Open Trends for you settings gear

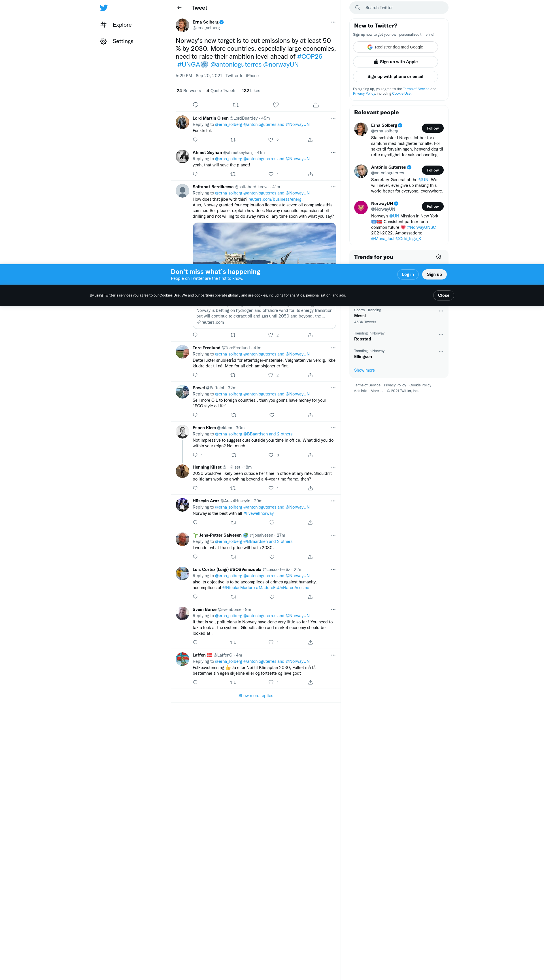point(438,257)
